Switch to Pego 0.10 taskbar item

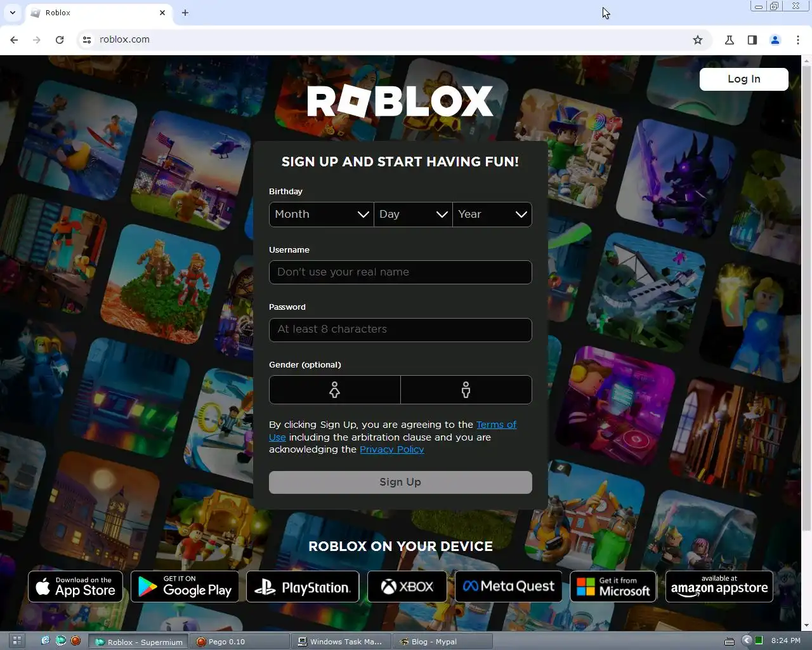pos(239,642)
